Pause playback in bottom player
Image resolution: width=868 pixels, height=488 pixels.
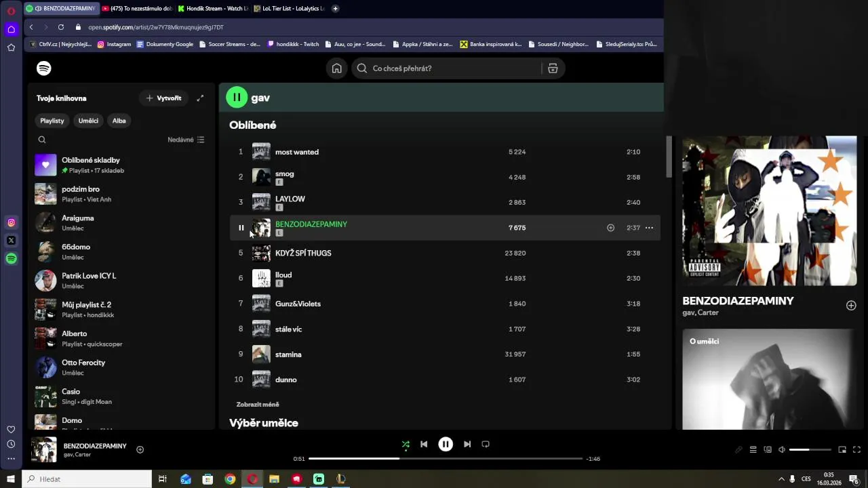coord(446,445)
